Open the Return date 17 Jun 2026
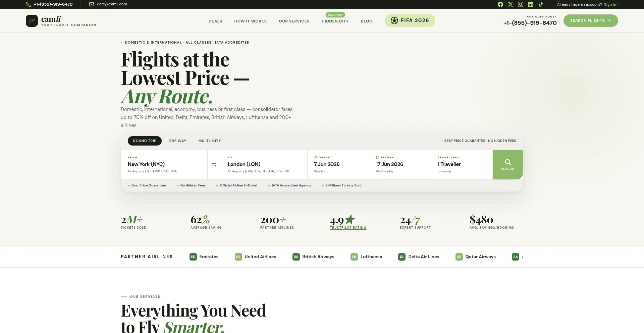Screen dimensions: 644x333 tap(400, 165)
